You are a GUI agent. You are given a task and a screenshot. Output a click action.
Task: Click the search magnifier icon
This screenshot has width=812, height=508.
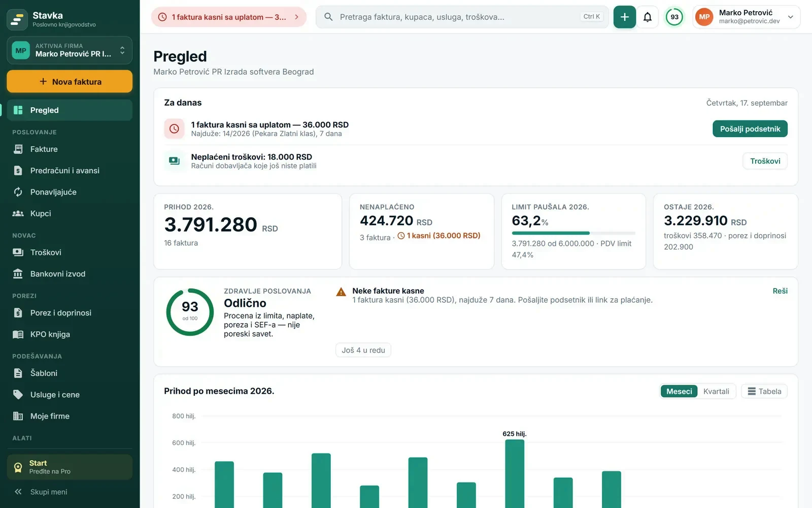tap(328, 17)
